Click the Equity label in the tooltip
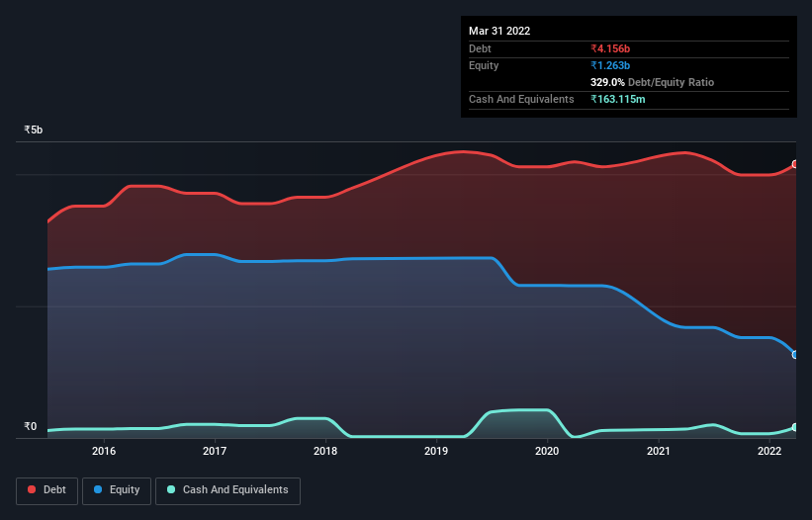812x520 pixels. point(484,65)
